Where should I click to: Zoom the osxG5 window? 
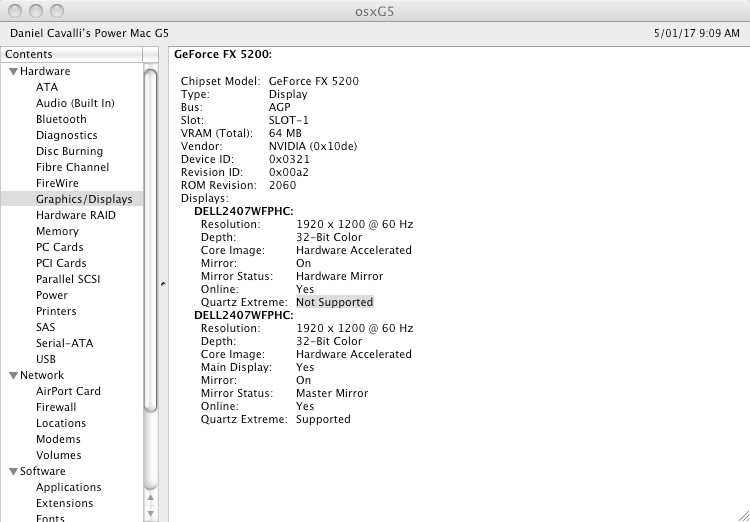coord(57,11)
